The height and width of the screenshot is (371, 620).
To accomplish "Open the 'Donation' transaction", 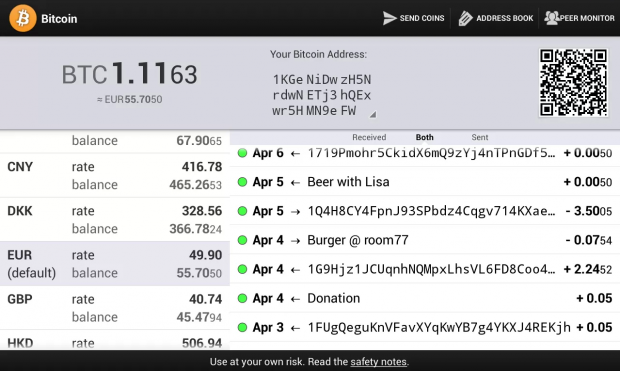I will (x=425, y=298).
